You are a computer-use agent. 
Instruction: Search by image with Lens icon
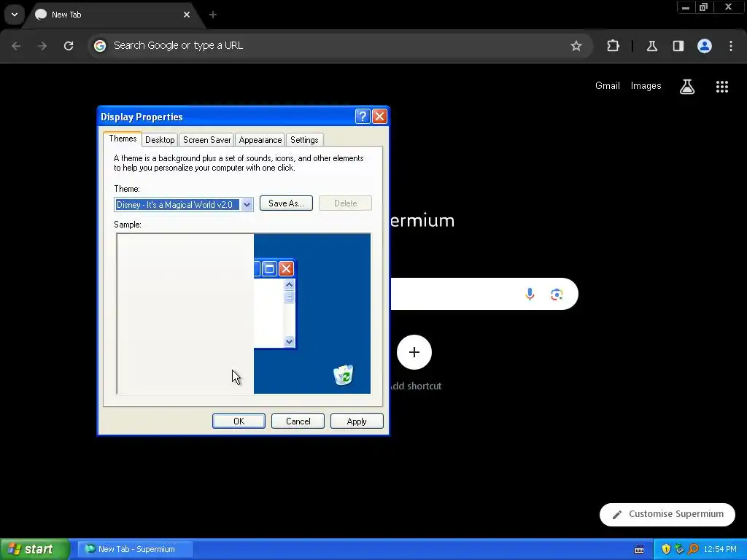coord(557,294)
